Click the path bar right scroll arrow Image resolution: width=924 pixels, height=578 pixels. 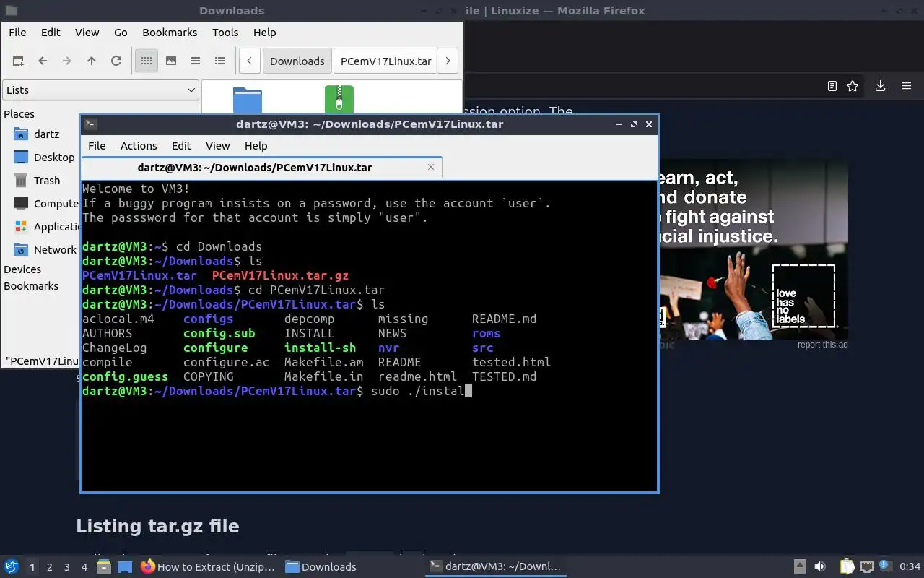point(448,61)
